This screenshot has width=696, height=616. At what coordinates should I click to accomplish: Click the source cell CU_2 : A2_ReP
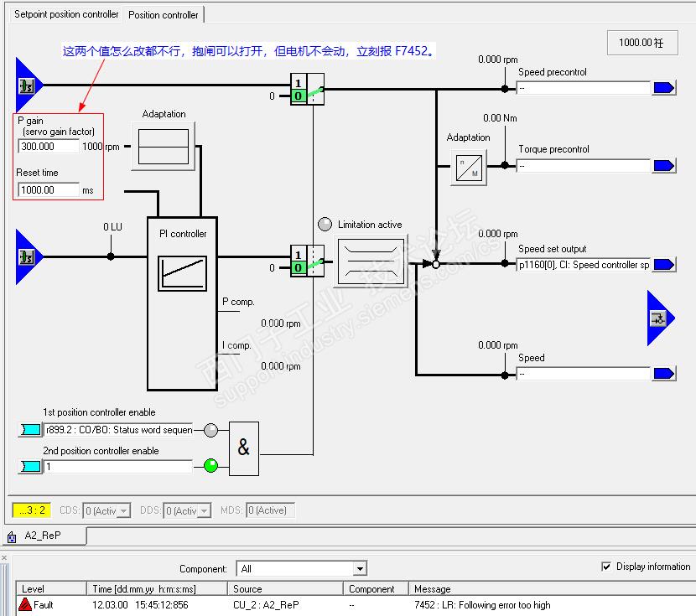pyautogui.click(x=266, y=605)
